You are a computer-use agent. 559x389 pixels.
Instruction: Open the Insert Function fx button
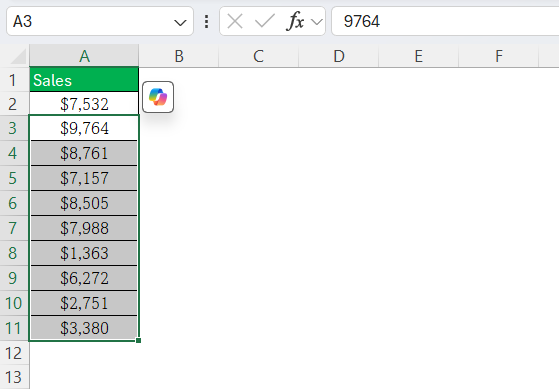(x=295, y=21)
